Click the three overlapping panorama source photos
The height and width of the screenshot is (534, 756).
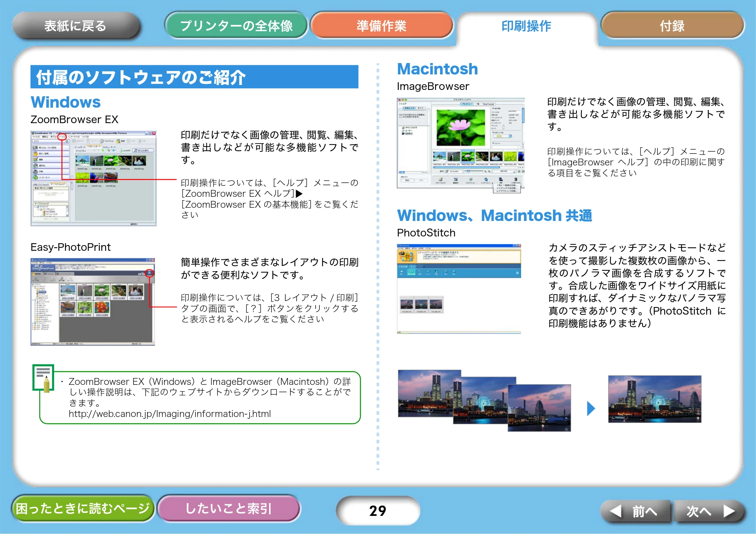click(x=484, y=401)
